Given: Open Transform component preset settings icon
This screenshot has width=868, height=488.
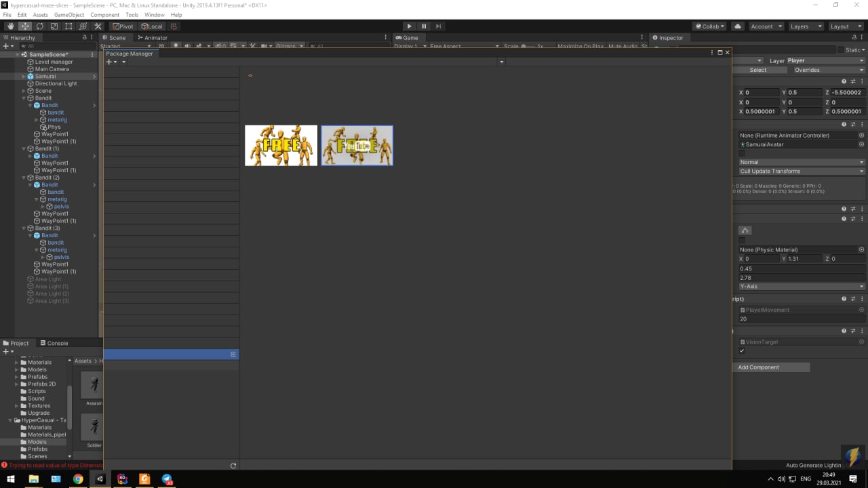Looking at the screenshot, I should pyautogui.click(x=853, y=81).
